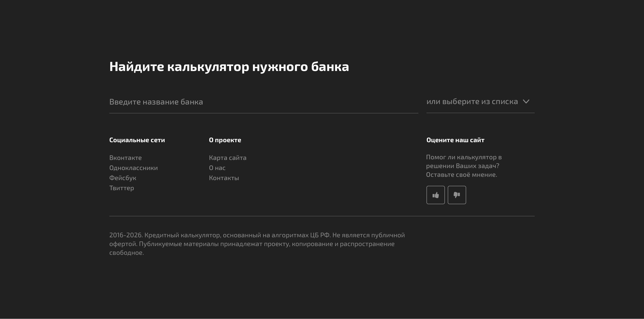Click the thumbs-down rating icon
This screenshot has width=644, height=319.
[x=457, y=195]
